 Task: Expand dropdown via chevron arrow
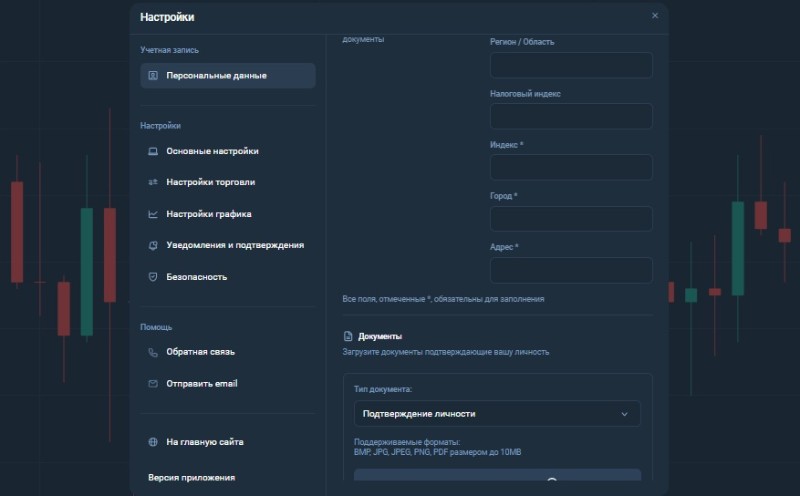[625, 414]
